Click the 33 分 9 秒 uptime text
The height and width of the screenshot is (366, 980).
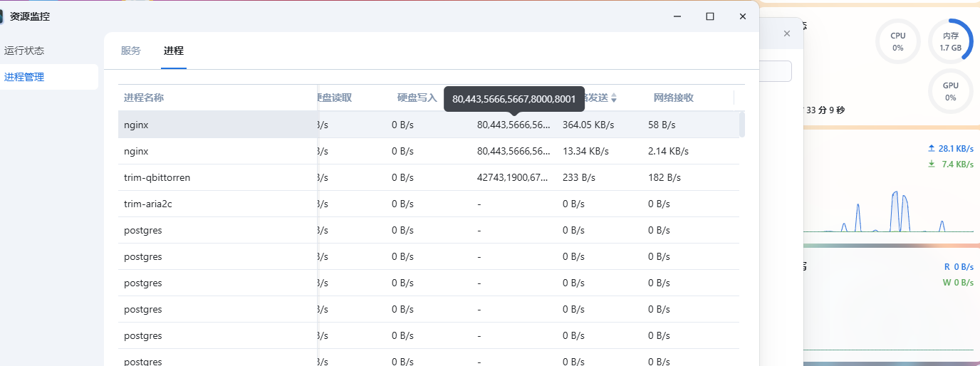(825, 110)
